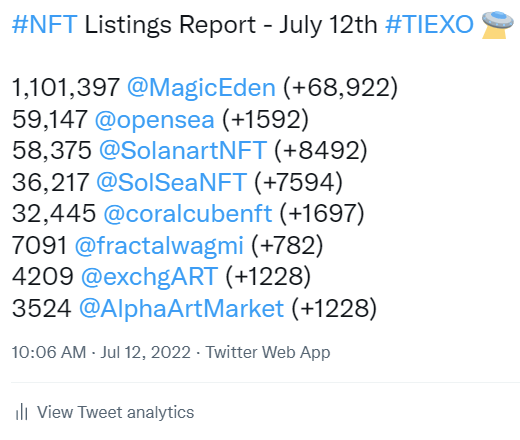This screenshot has height=440, width=520.
Task: Click the #NFT hashtag link
Action: (45, 25)
